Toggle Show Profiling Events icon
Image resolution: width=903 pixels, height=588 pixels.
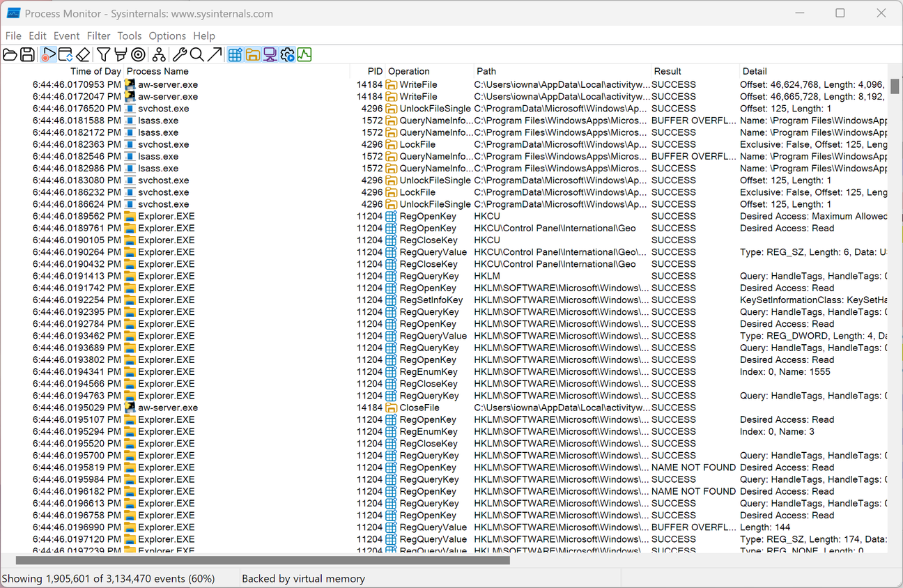[304, 54]
